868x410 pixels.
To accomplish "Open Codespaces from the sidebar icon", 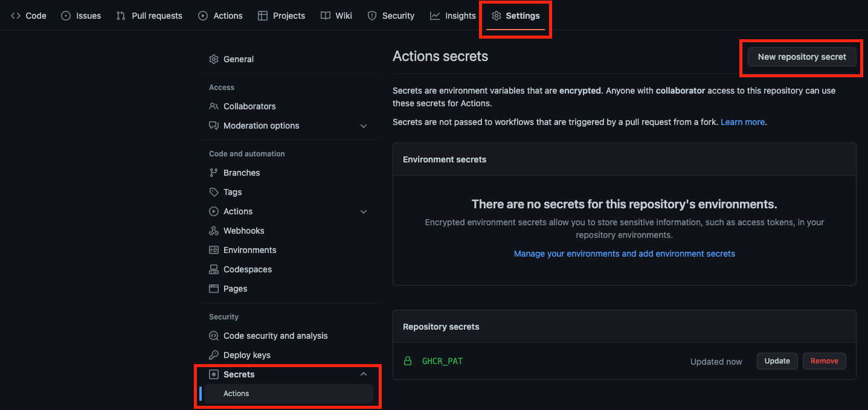I will tap(214, 269).
